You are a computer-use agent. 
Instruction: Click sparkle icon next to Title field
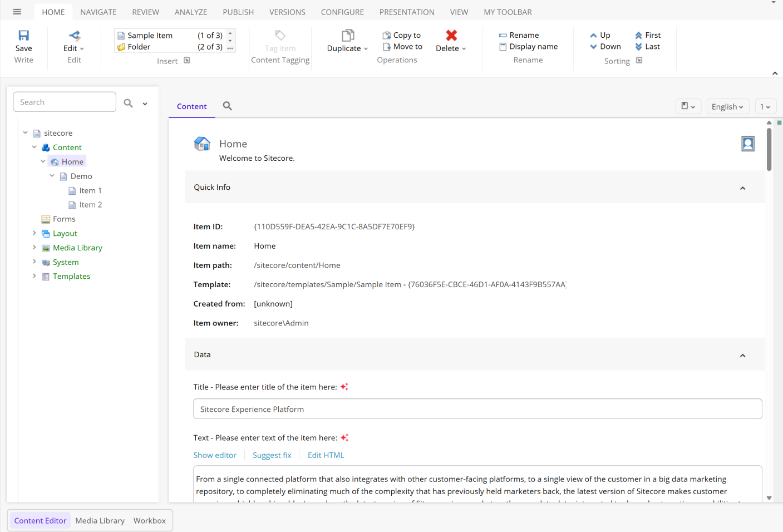(x=344, y=387)
